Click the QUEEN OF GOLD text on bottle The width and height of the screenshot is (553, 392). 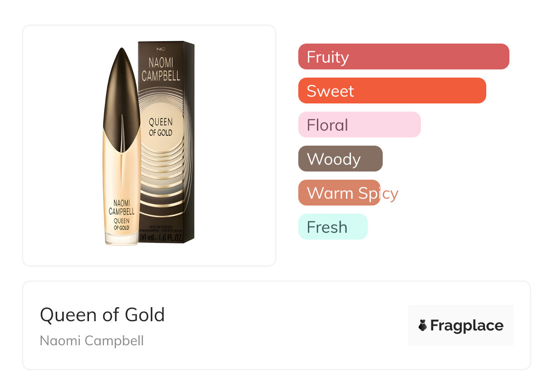coord(121,224)
